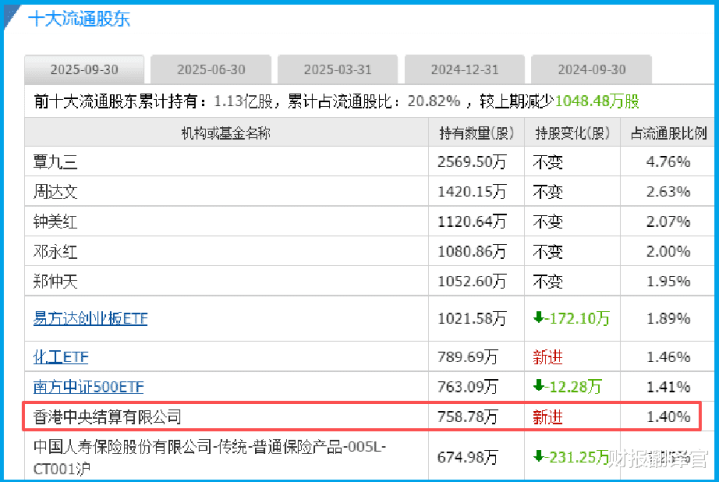Viewport: 719px width, 482px height.
Task: Click the holding value 789.69万
Action: tap(468, 357)
